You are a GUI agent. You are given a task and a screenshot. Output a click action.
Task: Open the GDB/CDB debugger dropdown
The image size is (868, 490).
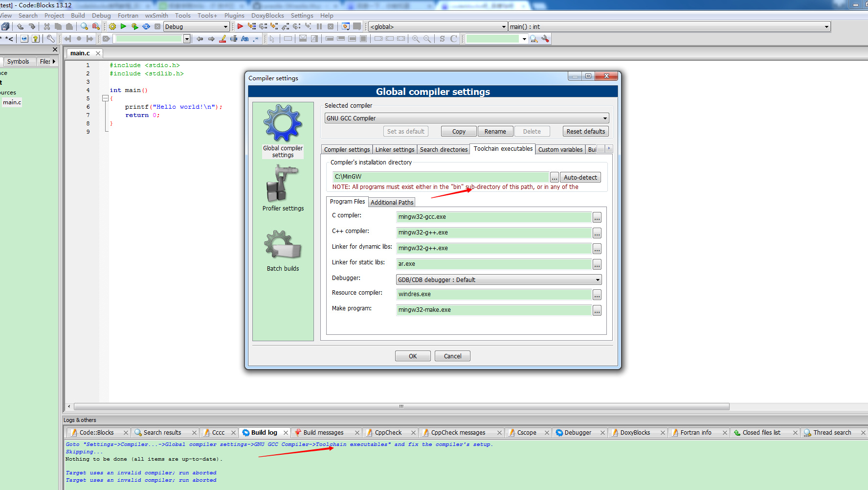[499, 280]
